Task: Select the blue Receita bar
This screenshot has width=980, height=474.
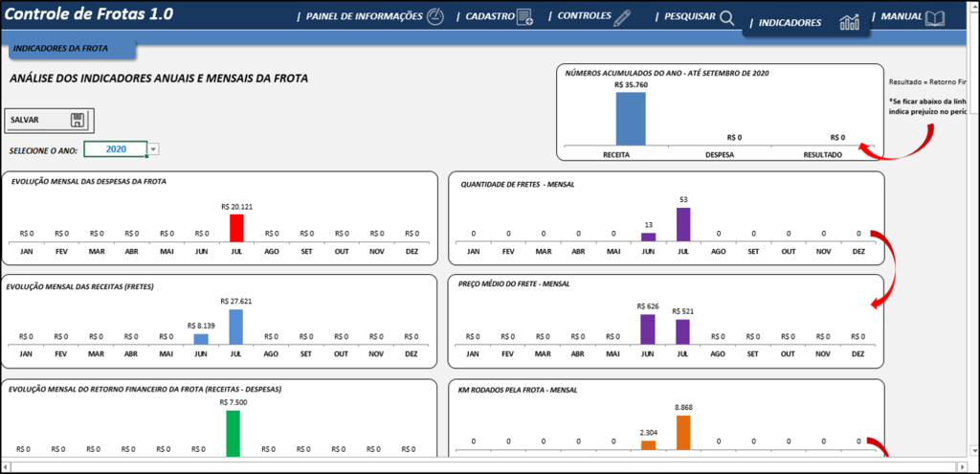Action: pyautogui.click(x=631, y=119)
